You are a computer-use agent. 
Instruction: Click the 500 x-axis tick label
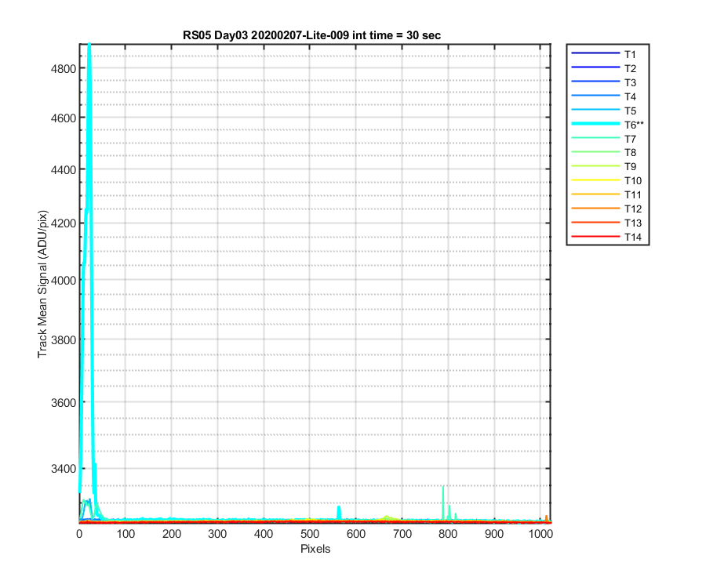pos(310,534)
